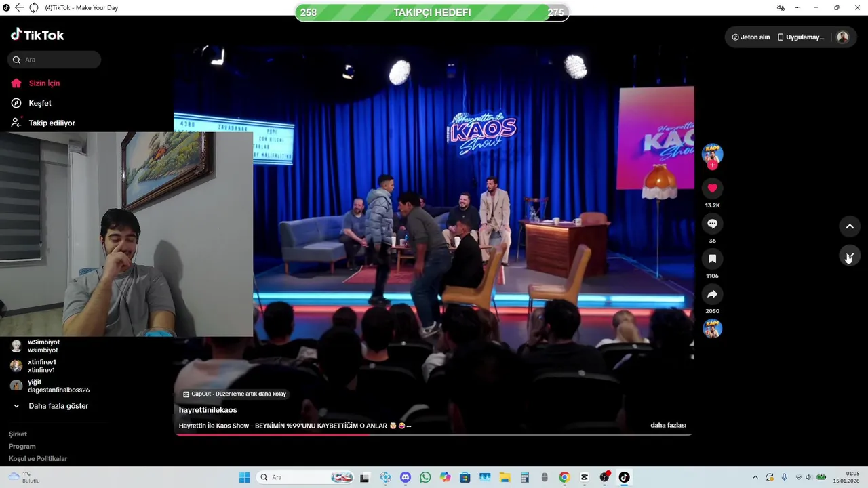Click the TAKİPÇİ HEDEFİ progress bar
Screen dimensions: 868x488
(432, 12)
